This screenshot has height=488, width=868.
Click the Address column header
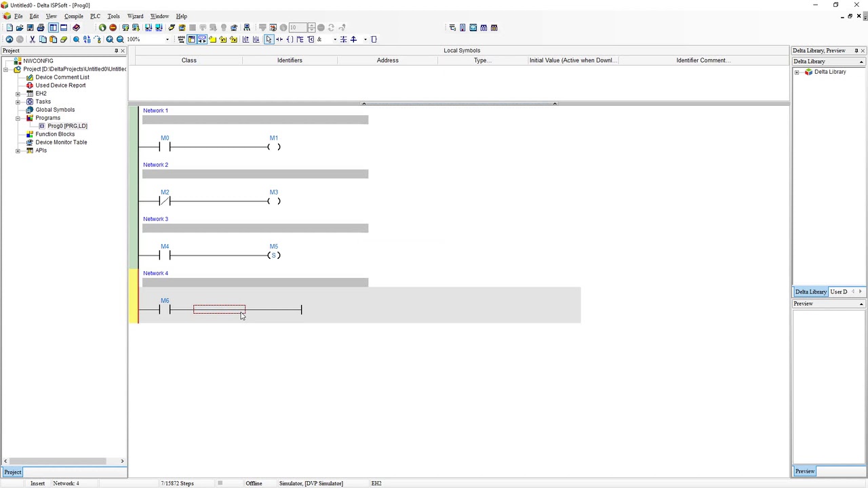tap(387, 60)
